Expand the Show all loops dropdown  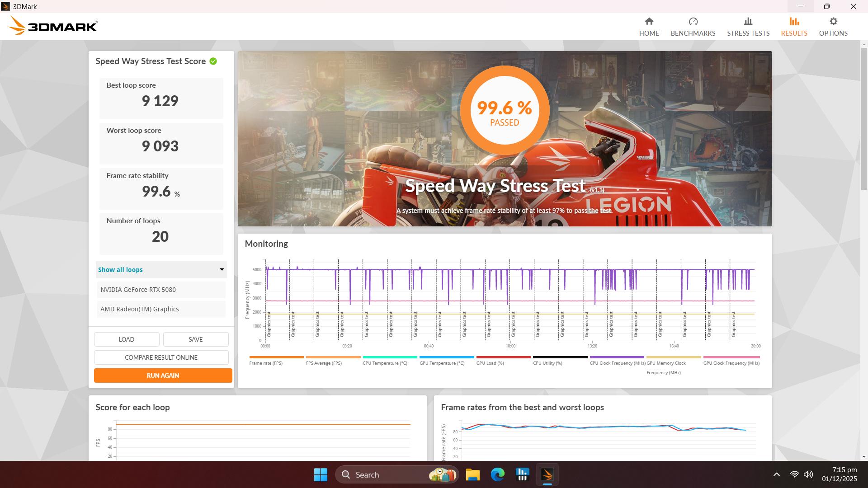coord(161,270)
